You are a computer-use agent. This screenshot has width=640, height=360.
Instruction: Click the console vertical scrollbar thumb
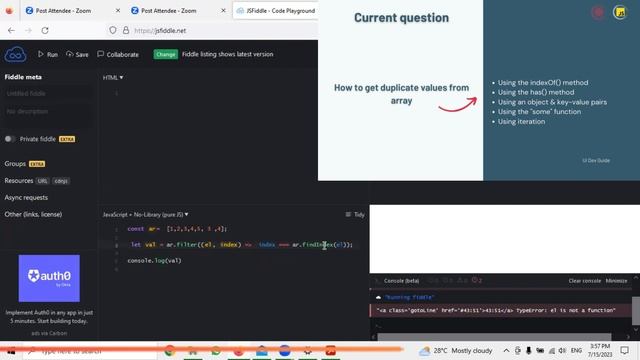(x=636, y=310)
